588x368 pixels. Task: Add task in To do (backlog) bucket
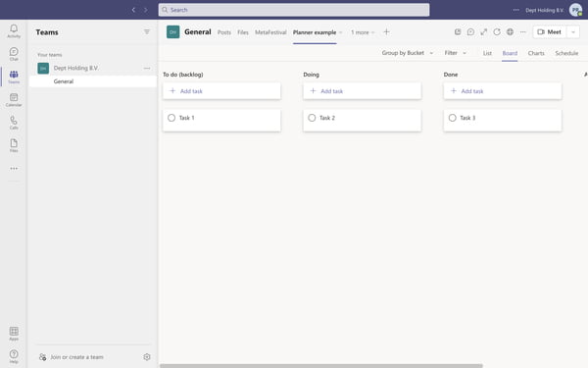pyautogui.click(x=221, y=91)
